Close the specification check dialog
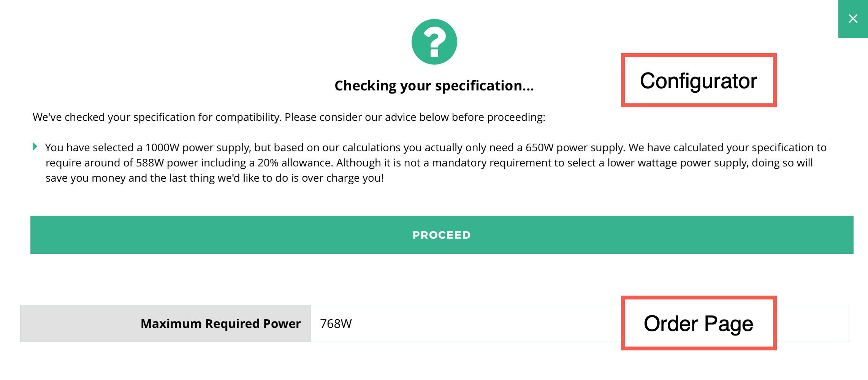The width and height of the screenshot is (868, 380). point(853,19)
